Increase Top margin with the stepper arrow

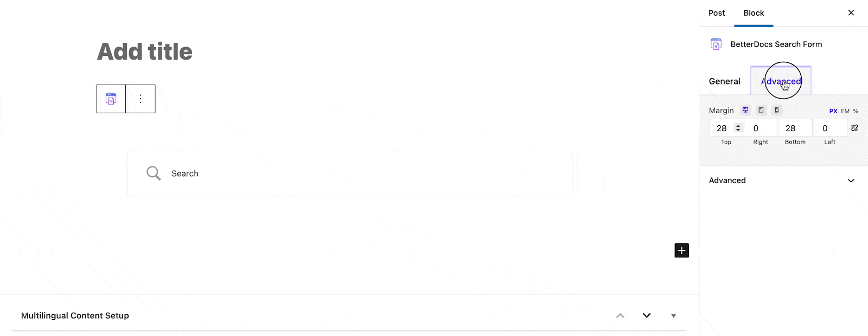[738, 125]
